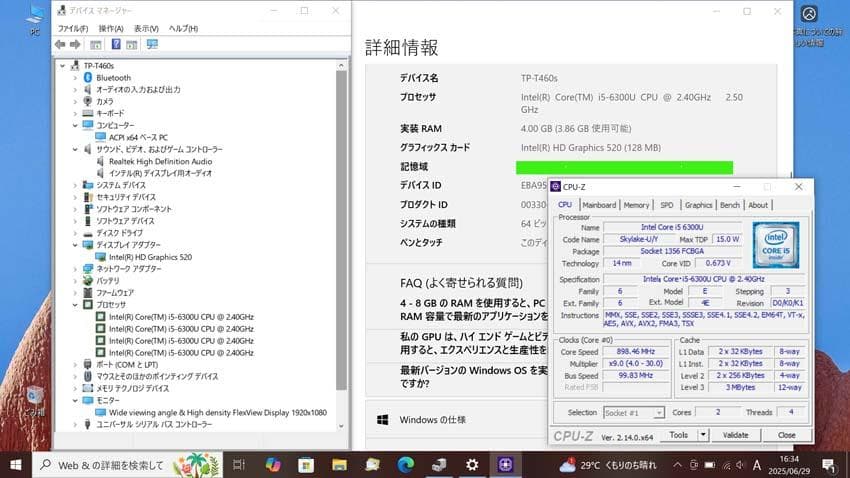Collapse the ディスプレイ アダプター node
The height and width of the screenshot is (478, 850).
[75, 245]
